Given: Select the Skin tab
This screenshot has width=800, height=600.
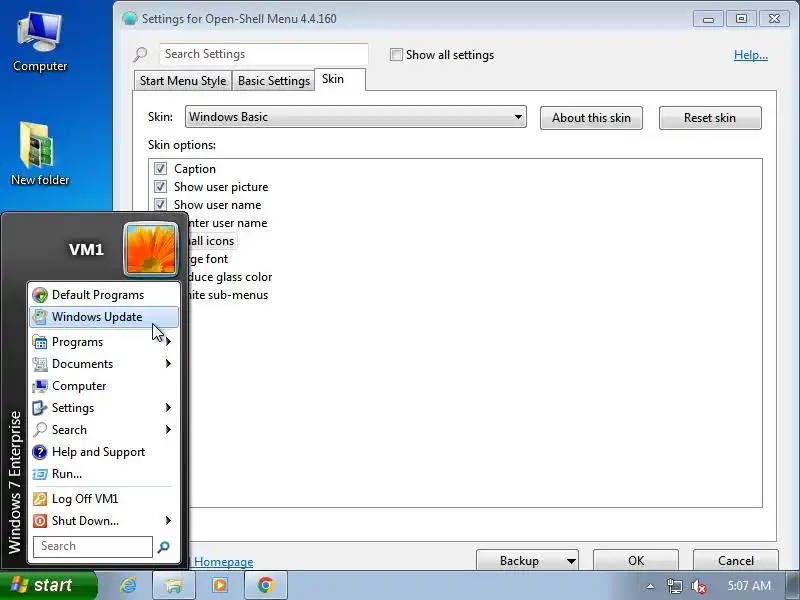Looking at the screenshot, I should [340, 79].
